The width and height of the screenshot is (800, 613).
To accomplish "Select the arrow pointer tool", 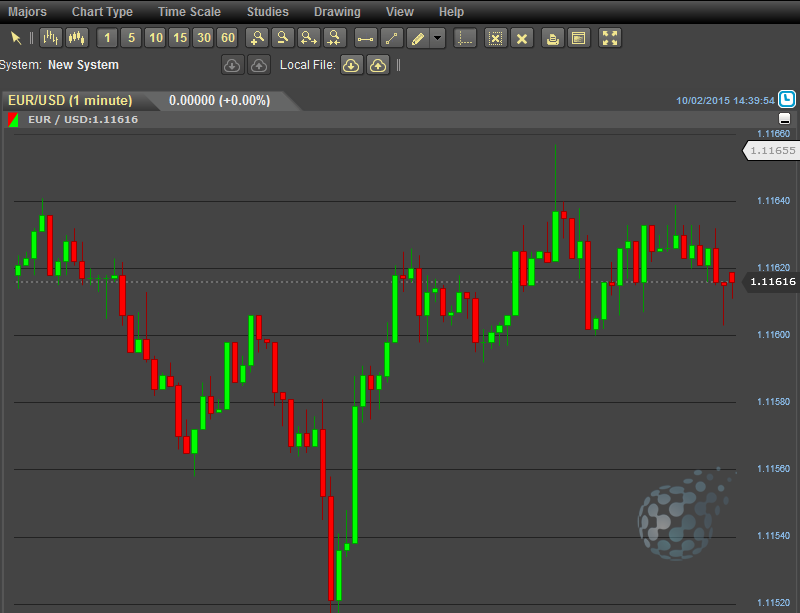I will pos(16,38).
